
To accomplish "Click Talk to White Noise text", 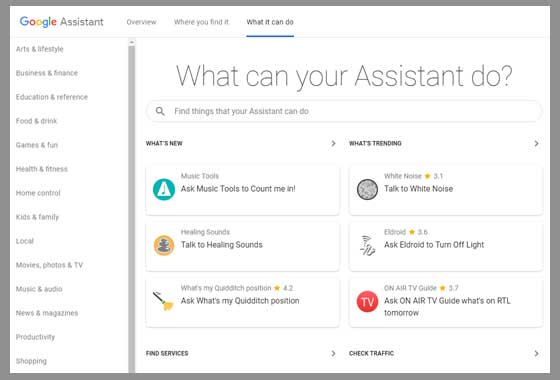I will [x=419, y=189].
